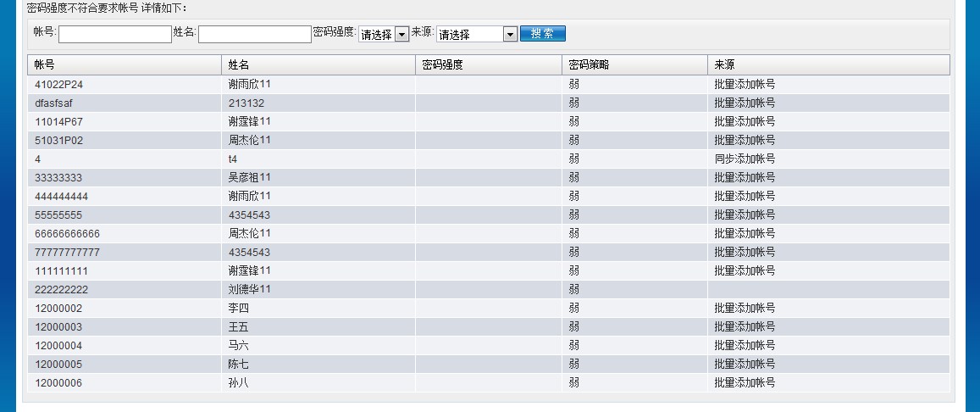Click the 搜索 button
The height and width of the screenshot is (412, 980).
click(x=542, y=34)
